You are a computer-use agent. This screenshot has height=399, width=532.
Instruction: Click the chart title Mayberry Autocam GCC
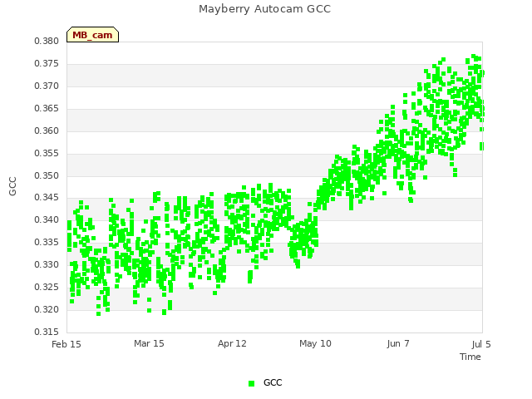264,9
